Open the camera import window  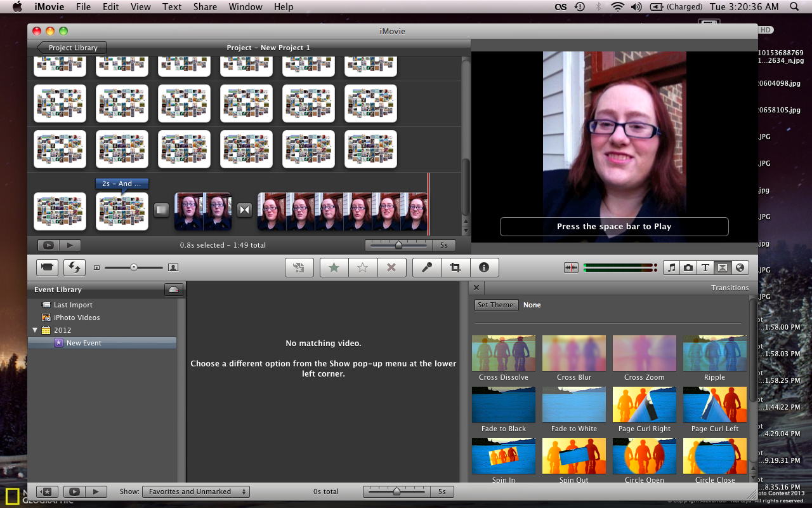coord(47,267)
